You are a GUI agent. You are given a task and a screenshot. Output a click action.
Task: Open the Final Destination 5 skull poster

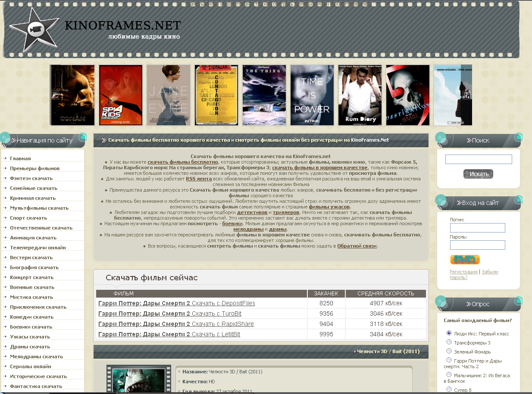pyautogui.click(x=408, y=95)
